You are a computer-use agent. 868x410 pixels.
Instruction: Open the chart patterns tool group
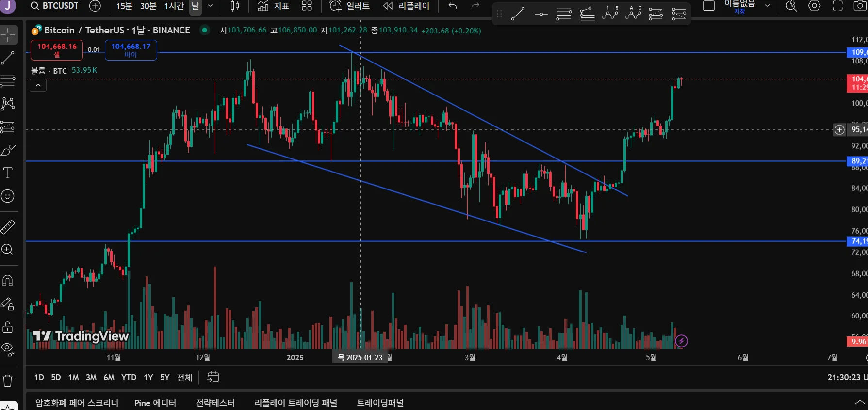(8, 103)
